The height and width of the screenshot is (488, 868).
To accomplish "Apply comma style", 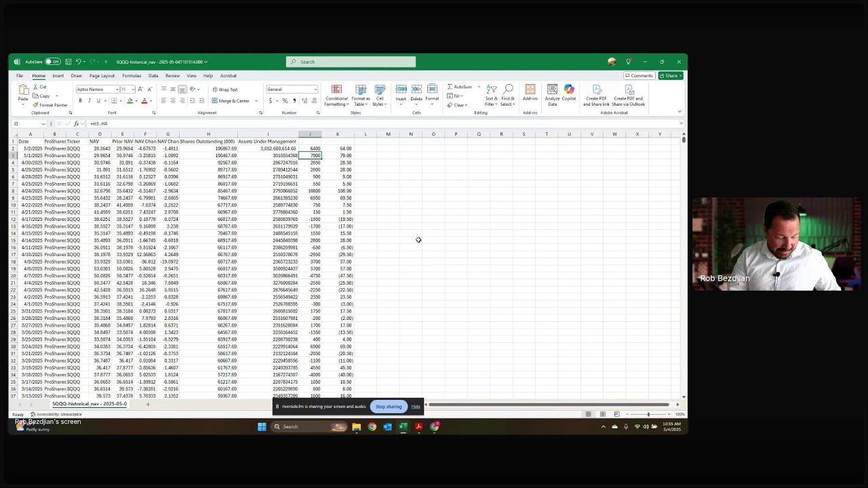I will 294,101.
